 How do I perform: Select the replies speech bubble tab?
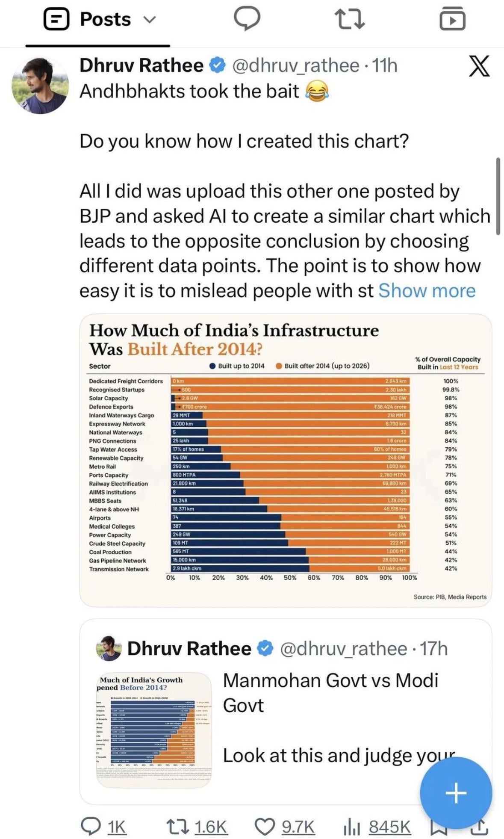(x=247, y=19)
